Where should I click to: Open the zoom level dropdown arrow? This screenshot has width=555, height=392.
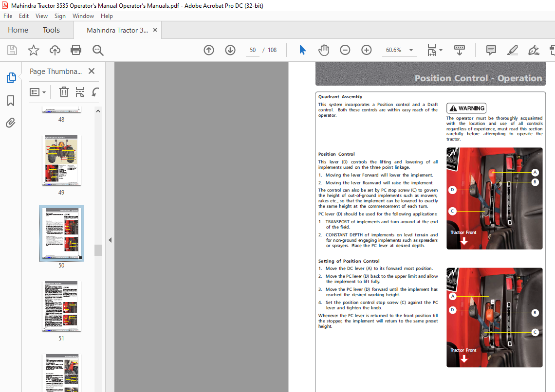(x=411, y=50)
